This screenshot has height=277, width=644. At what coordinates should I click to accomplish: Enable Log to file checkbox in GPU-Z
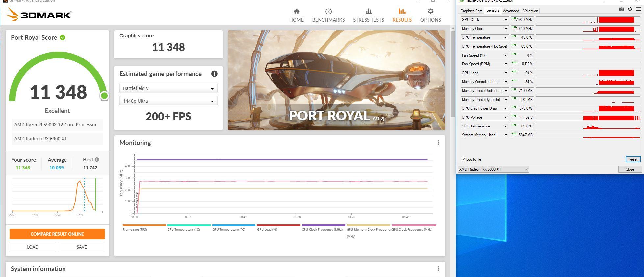463,159
